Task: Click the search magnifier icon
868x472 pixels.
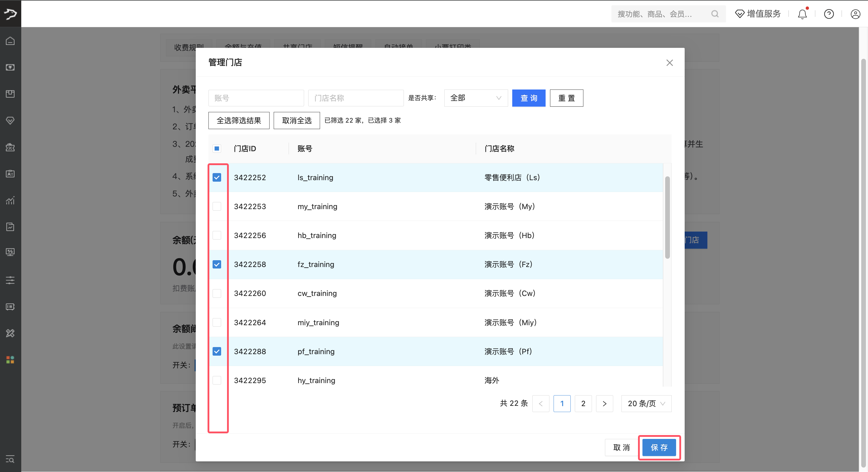Action: point(715,14)
